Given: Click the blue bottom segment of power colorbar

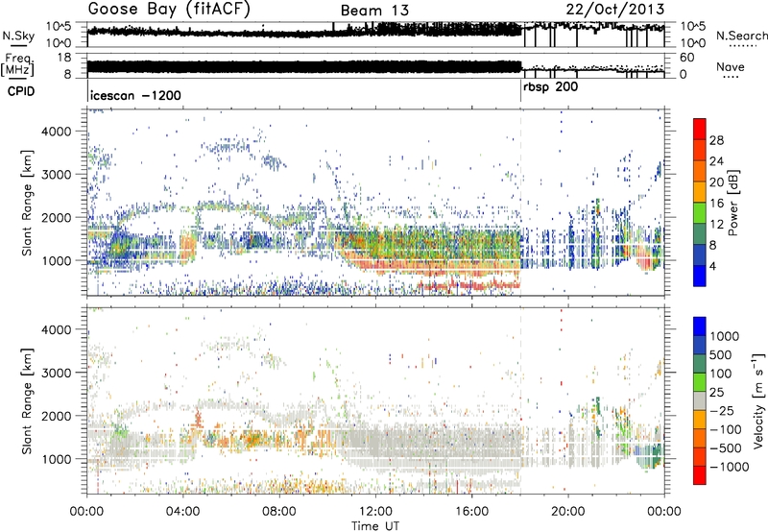Looking at the screenshot, I should [x=700, y=276].
